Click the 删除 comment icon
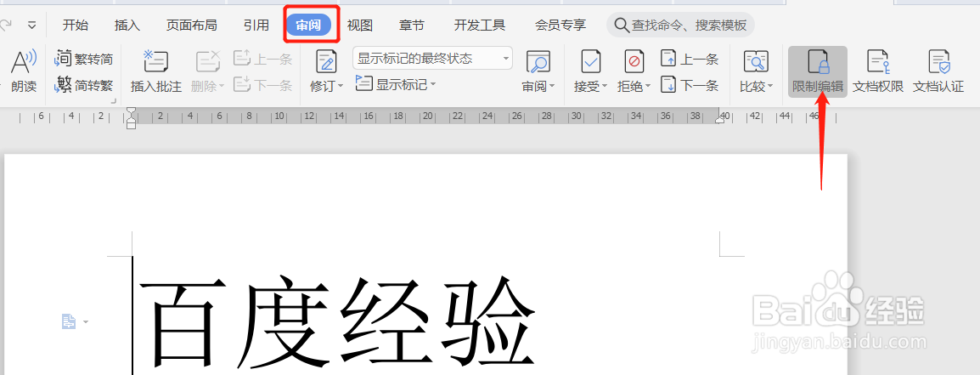The image size is (980, 375). [207, 62]
